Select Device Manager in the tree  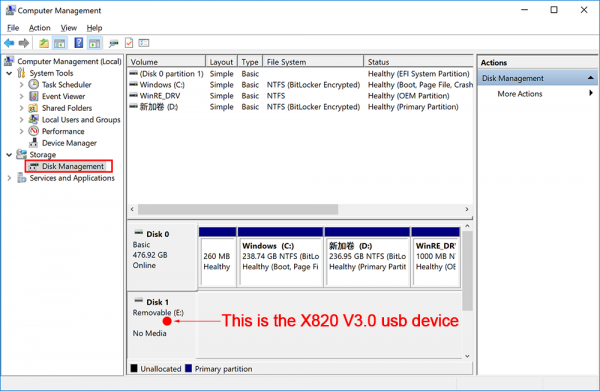tap(69, 143)
